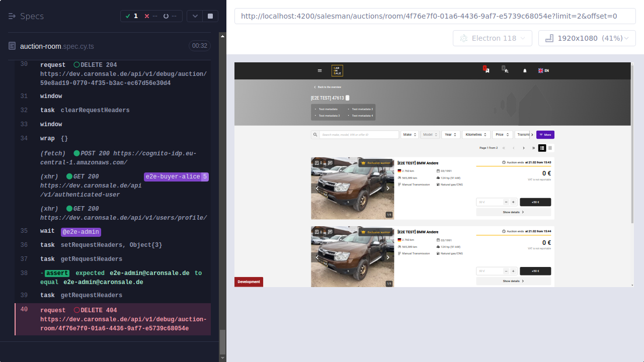Open the 1920x1080 viewport size dropdown

click(587, 38)
